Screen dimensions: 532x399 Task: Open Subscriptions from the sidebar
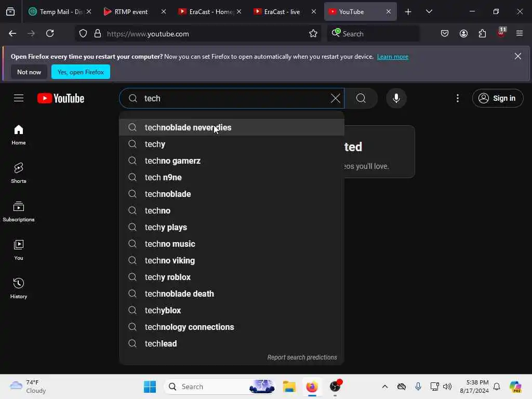click(x=19, y=211)
